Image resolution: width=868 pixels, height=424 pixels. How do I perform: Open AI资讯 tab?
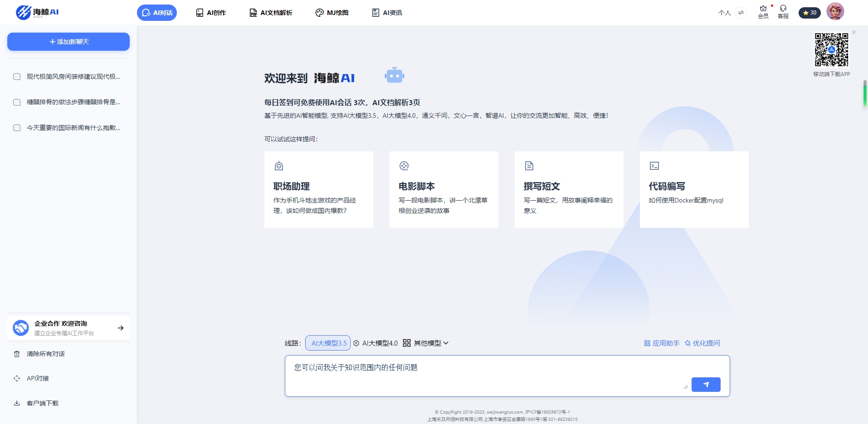click(x=387, y=13)
